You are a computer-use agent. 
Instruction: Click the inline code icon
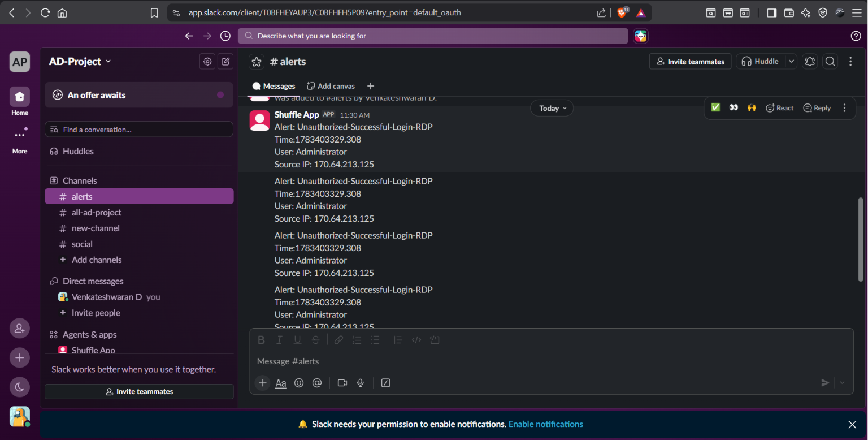coord(416,340)
